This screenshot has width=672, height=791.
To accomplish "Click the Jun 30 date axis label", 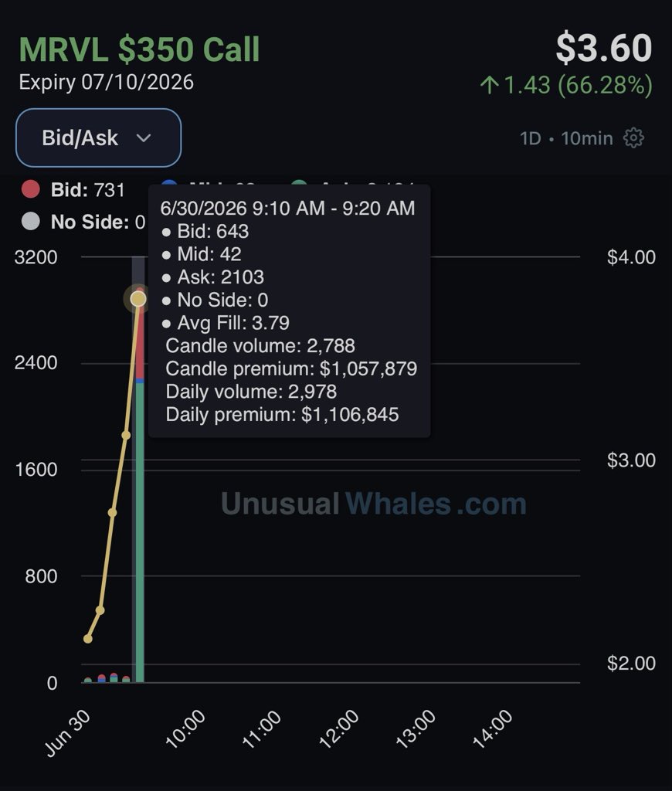I will (x=68, y=732).
